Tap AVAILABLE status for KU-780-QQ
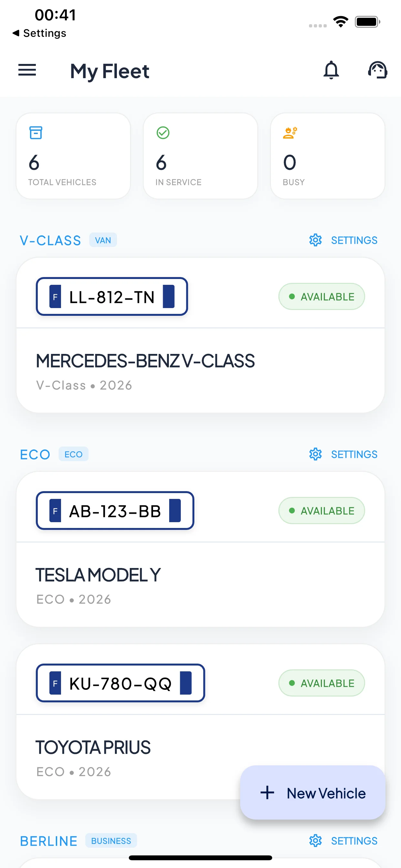The width and height of the screenshot is (401, 868). (321, 683)
